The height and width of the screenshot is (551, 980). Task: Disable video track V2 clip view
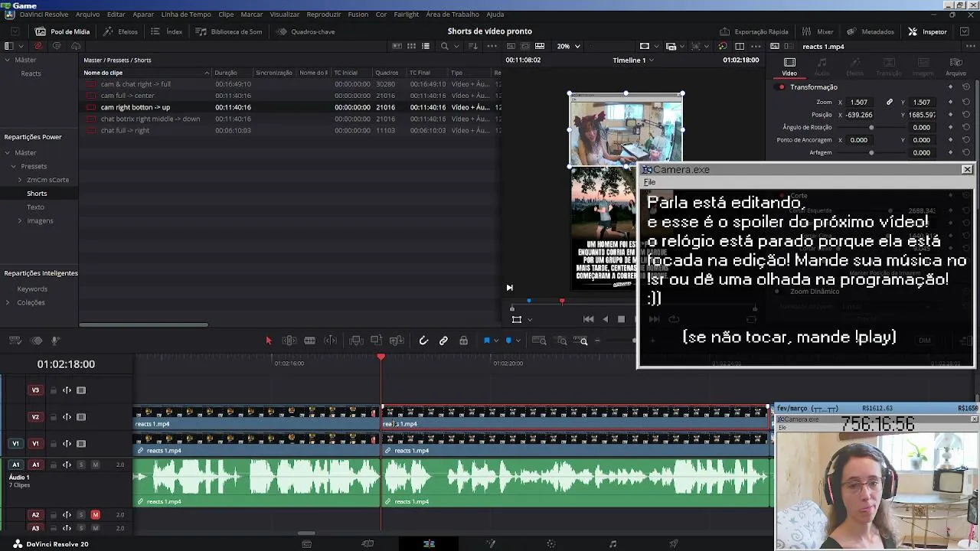[x=81, y=417]
